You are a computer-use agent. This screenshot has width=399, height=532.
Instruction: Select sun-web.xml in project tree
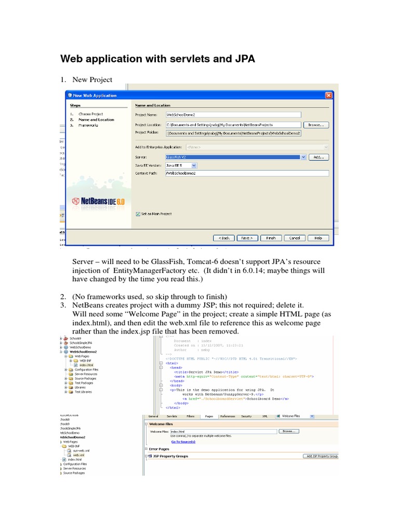coord(81,450)
